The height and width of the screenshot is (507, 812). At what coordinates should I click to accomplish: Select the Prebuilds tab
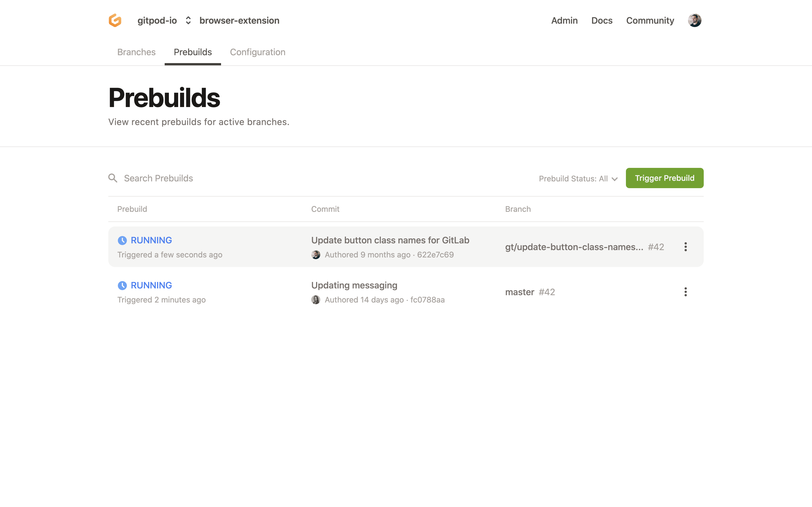[x=193, y=52]
